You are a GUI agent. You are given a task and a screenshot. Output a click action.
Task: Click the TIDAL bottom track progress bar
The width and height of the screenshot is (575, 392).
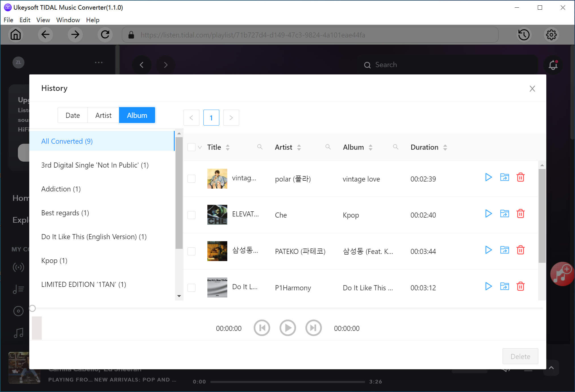(287, 382)
